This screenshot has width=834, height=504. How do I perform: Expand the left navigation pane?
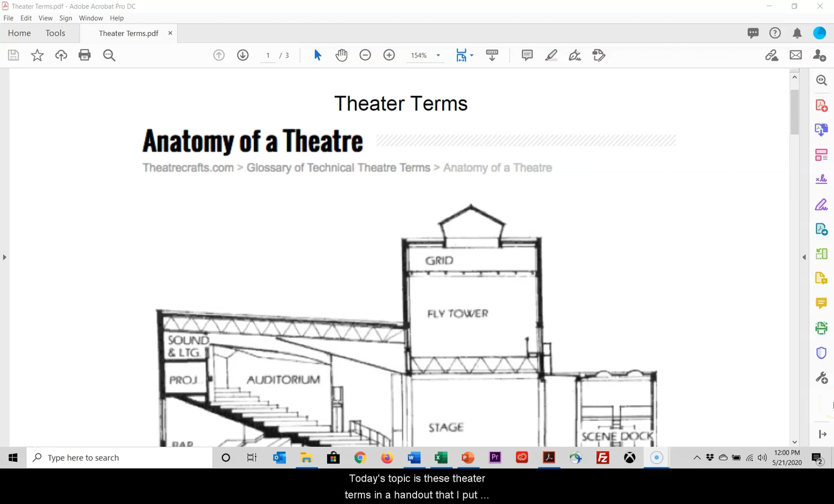[5, 257]
